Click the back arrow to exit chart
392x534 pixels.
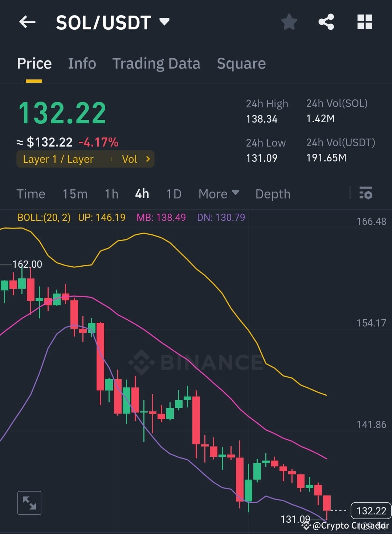pyautogui.click(x=26, y=22)
